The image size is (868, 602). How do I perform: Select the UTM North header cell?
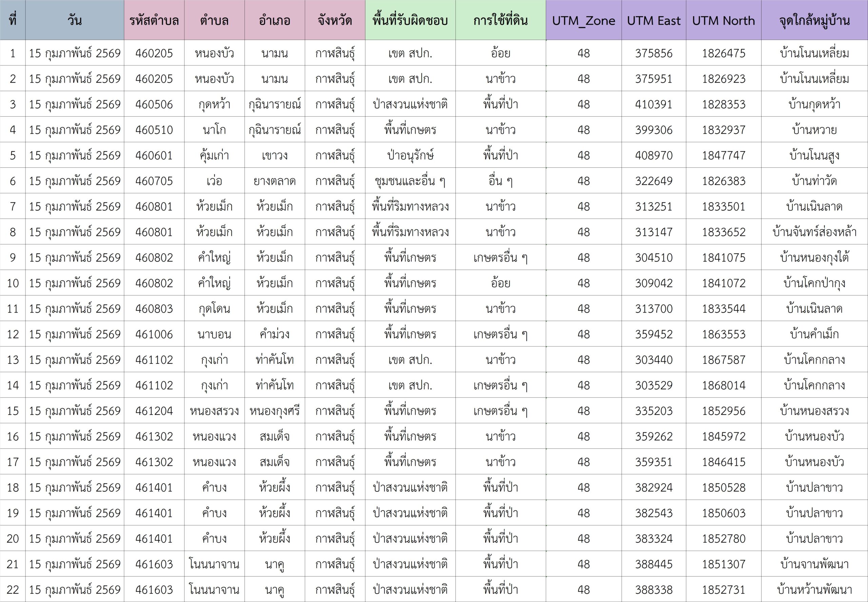[x=723, y=20]
